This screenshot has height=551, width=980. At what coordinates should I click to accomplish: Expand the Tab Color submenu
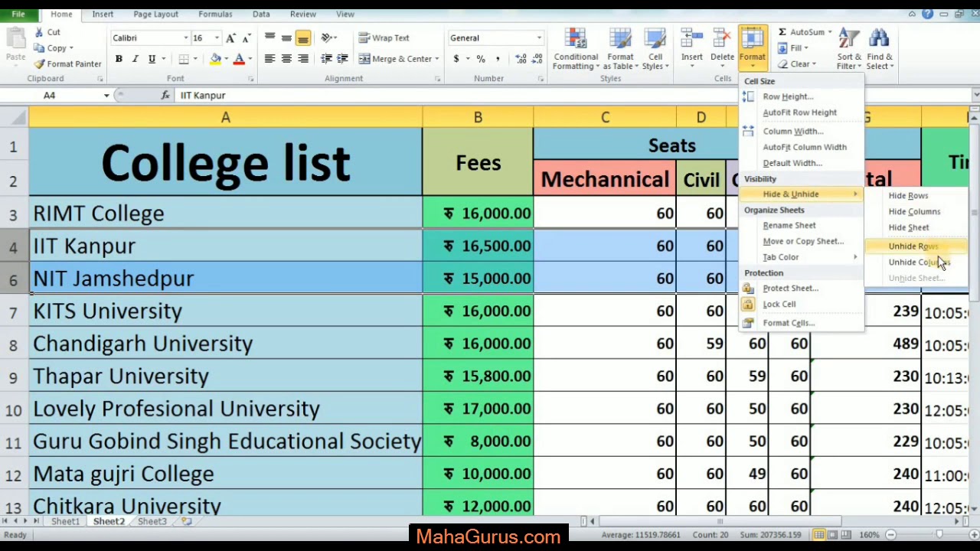802,257
